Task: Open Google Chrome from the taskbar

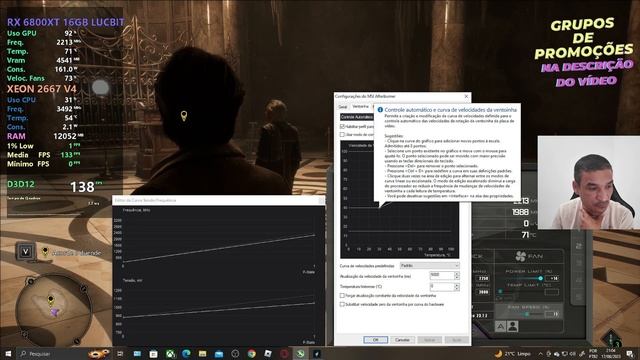Action: 251,353
